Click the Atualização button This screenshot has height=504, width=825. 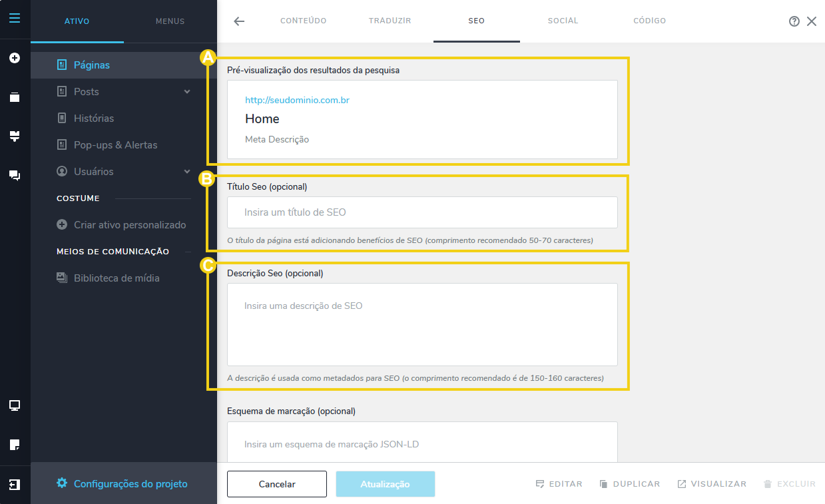[385, 484]
